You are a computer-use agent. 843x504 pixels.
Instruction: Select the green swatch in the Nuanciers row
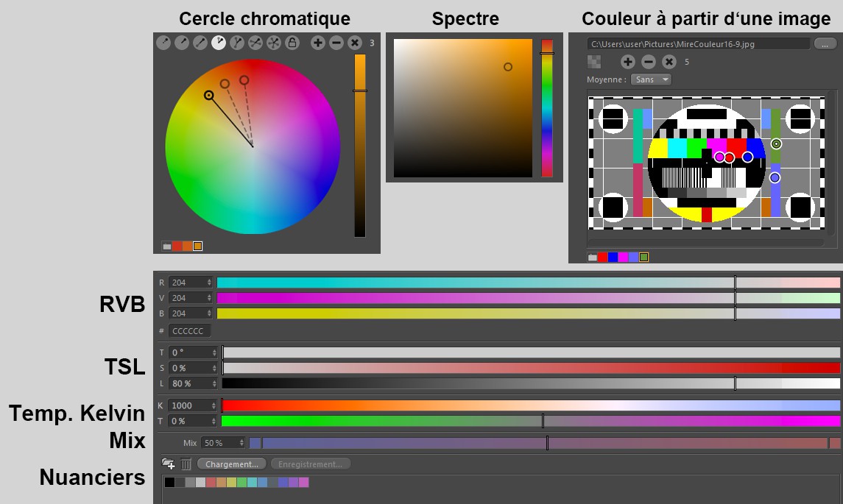(242, 483)
